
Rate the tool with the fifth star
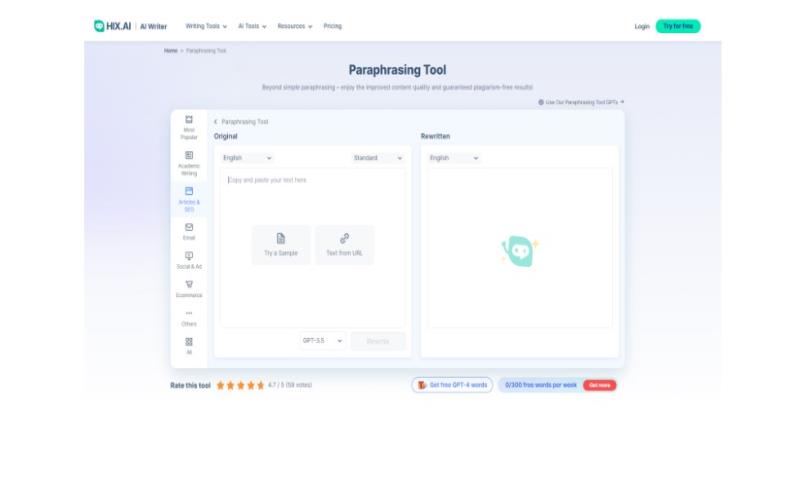coord(261,385)
